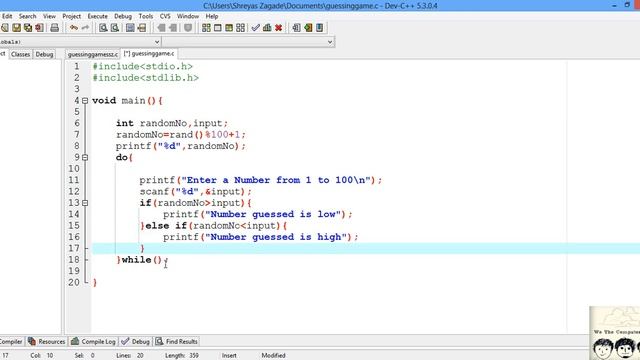640x360 pixels.
Task: Click the 'void main(){' line
Action: [x=127, y=100]
